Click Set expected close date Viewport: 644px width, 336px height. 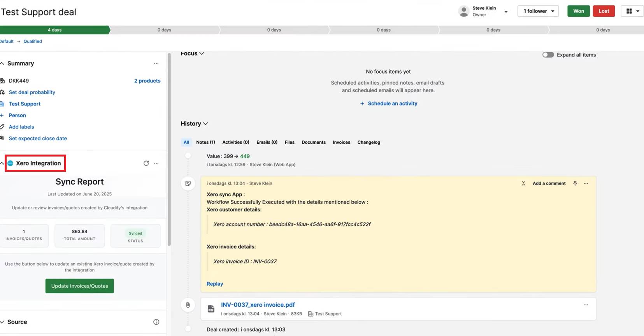38,138
